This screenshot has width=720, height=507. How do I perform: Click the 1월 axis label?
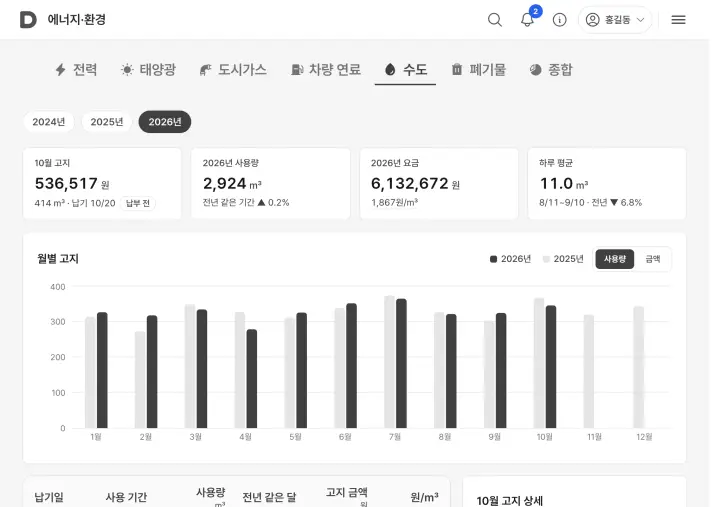pos(96,437)
